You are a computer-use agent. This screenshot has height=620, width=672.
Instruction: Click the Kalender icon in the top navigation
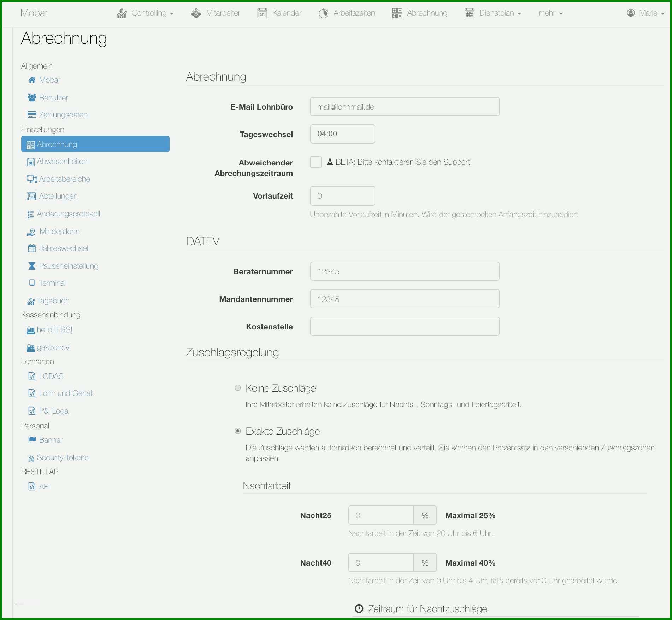click(262, 13)
